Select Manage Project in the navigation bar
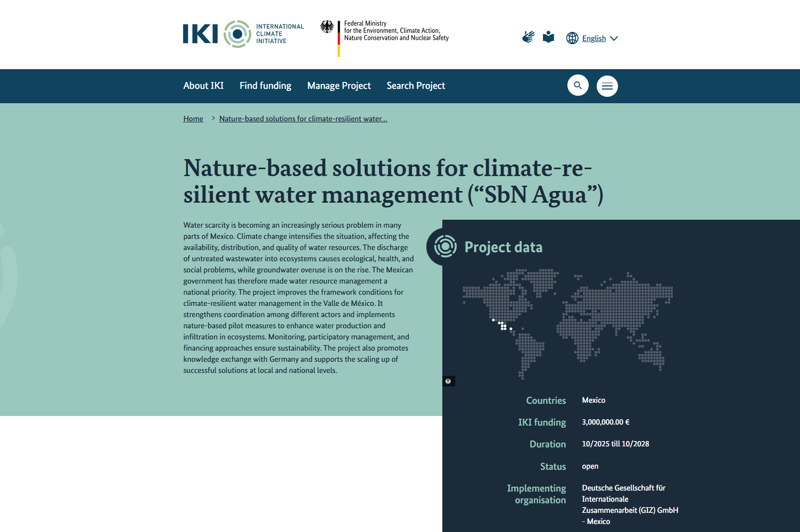This screenshot has width=800, height=532. click(339, 86)
